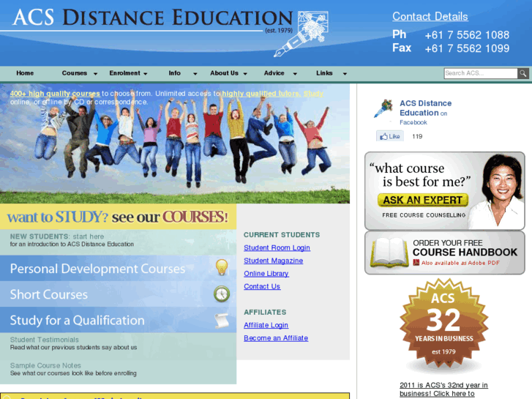Expand the Info menu arrow
Image resolution: width=532 pixels, height=399 pixels.
[x=195, y=74]
